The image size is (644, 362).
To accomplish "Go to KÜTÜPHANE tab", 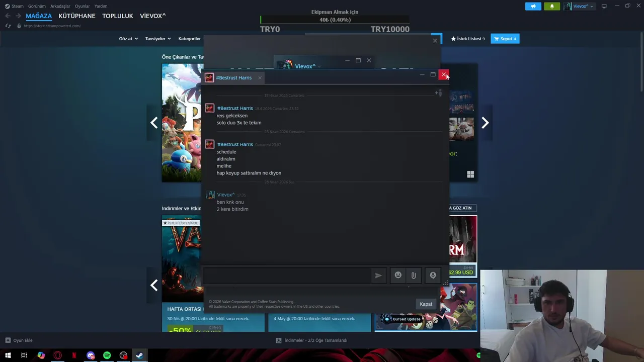I will (x=77, y=16).
